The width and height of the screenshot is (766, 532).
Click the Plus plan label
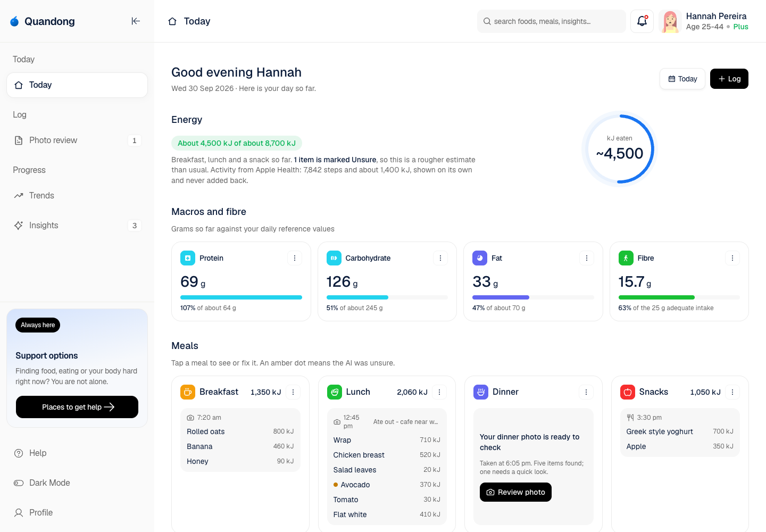coord(740,27)
